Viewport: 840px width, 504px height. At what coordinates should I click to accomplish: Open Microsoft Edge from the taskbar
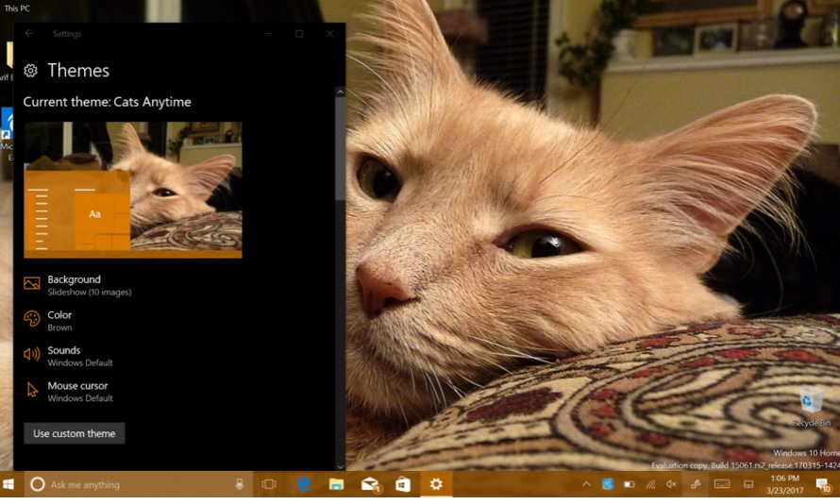[304, 484]
